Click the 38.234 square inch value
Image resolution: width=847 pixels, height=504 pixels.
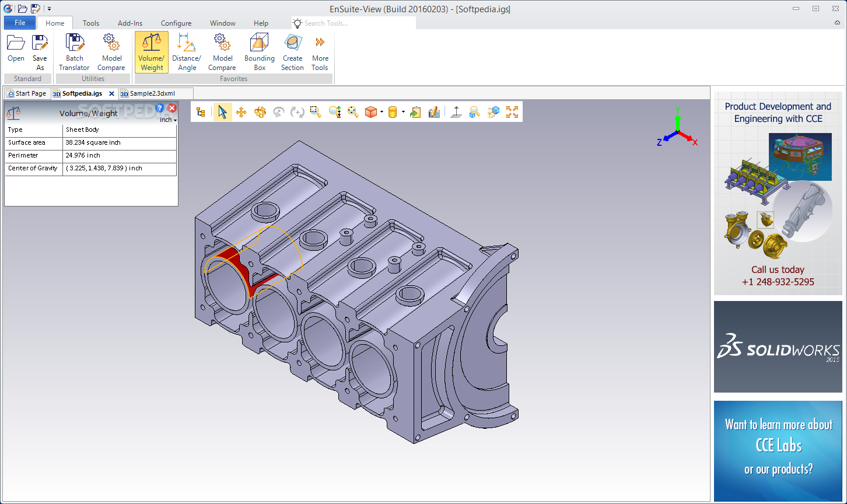93,142
